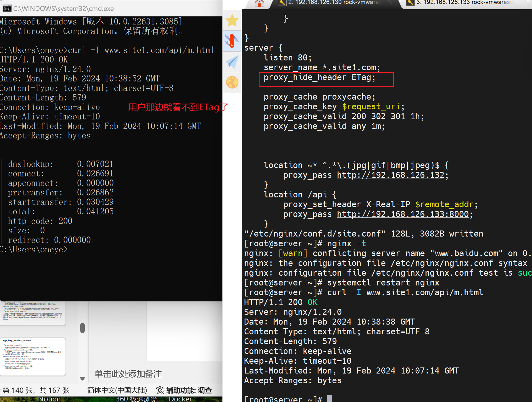Image resolution: width=532 pixels, height=402 pixels.
Task: Select the ngx_http_headers_module slide thumbnail
Action: click(x=33, y=357)
